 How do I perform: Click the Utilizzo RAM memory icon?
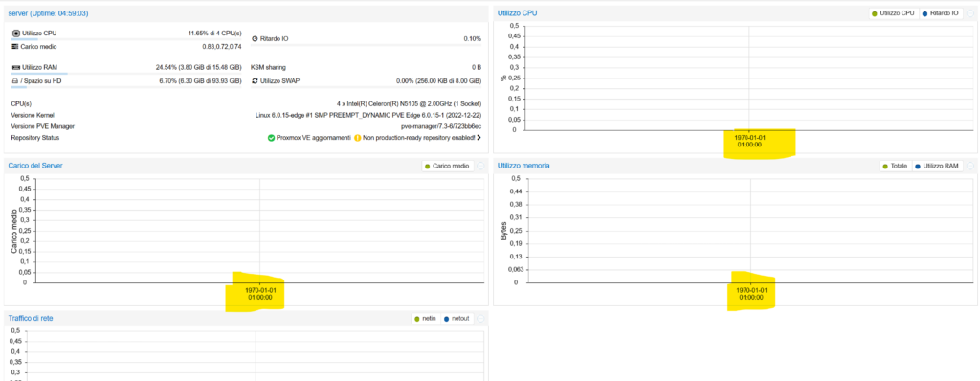(x=15, y=67)
